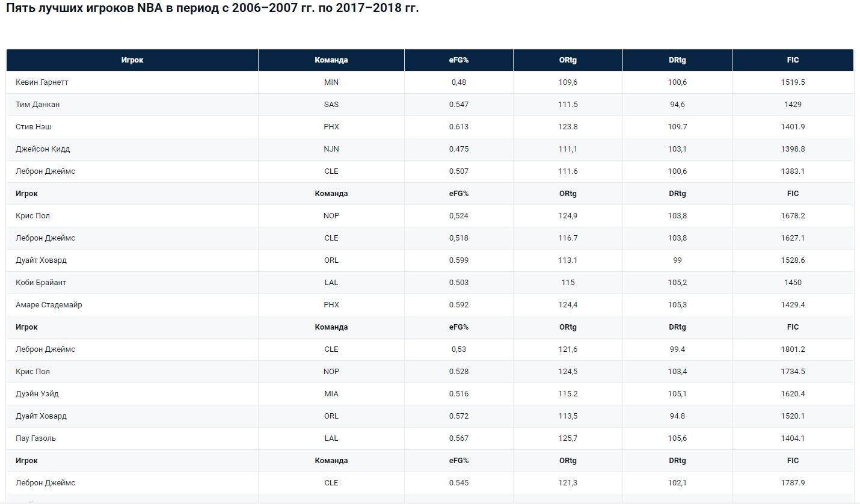The height and width of the screenshot is (504, 860).
Task: Click the eFG% value "0,518"
Action: pos(459,238)
